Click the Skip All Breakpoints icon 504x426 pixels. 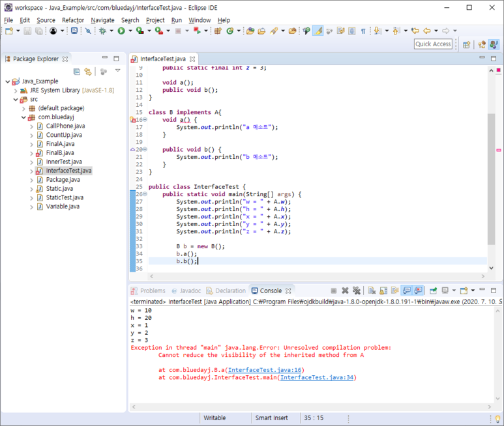point(88,31)
